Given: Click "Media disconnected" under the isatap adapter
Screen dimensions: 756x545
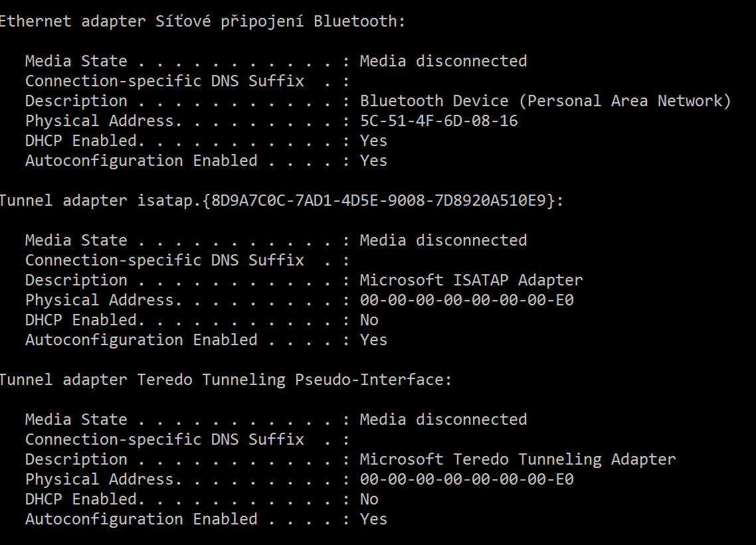Looking at the screenshot, I should [x=443, y=240].
